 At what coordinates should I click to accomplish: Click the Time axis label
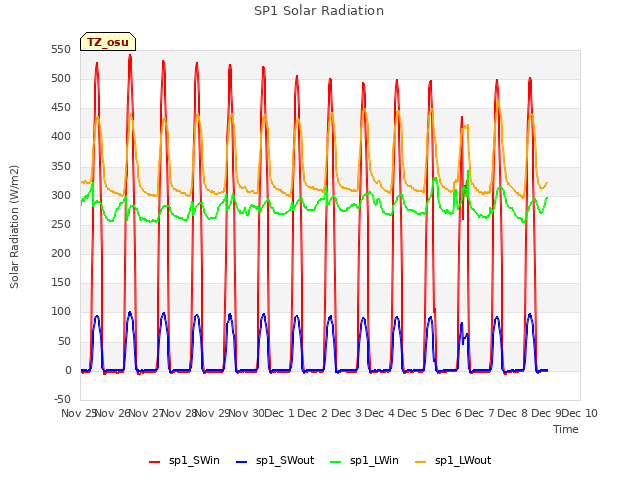tap(565, 429)
